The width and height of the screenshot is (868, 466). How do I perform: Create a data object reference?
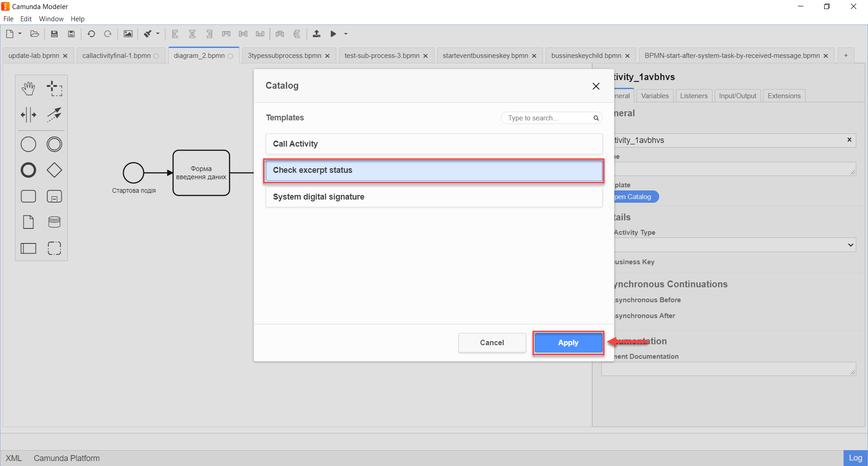click(x=28, y=222)
